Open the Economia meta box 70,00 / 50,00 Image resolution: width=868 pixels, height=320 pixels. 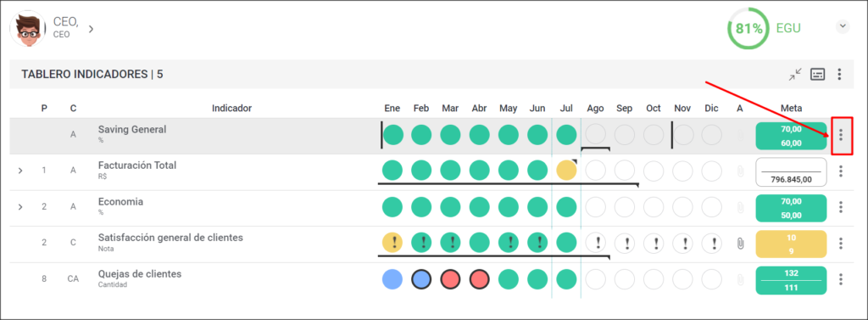coord(791,208)
